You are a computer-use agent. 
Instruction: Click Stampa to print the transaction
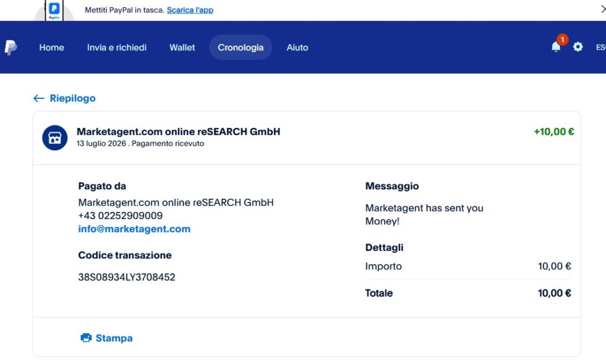[114, 338]
